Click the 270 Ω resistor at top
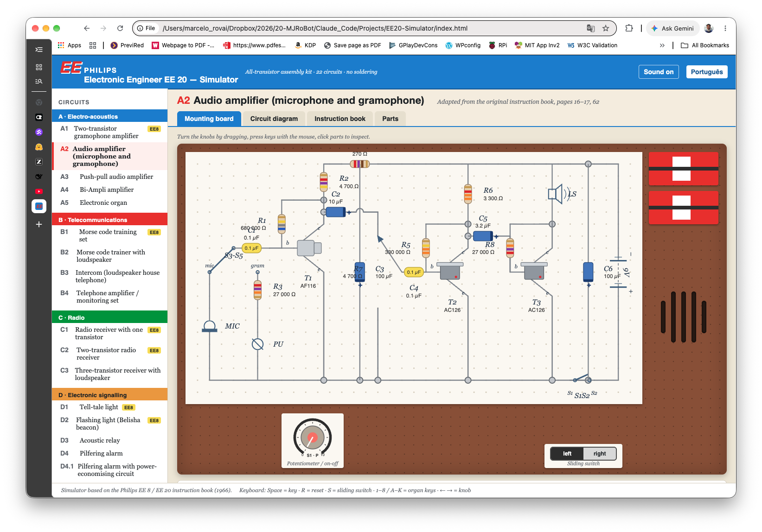The image size is (762, 532). tap(359, 164)
